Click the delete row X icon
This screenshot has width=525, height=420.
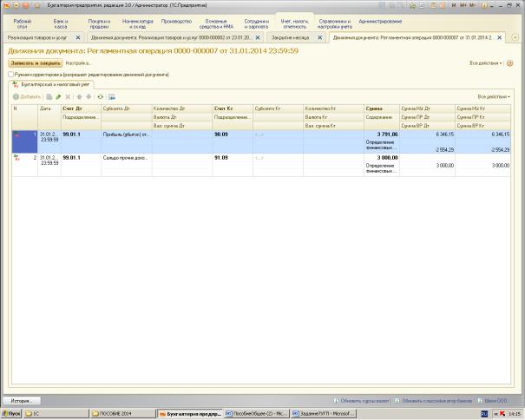tap(68, 97)
